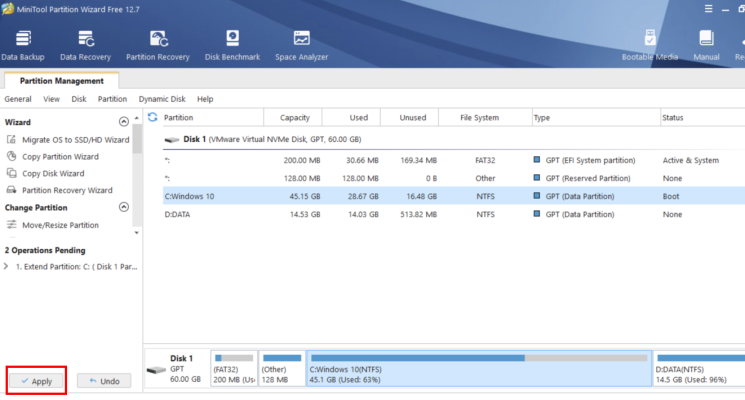745x400 pixels.
Task: Click the Disk 1 GPT 60.00 GB label
Action: [x=185, y=369]
